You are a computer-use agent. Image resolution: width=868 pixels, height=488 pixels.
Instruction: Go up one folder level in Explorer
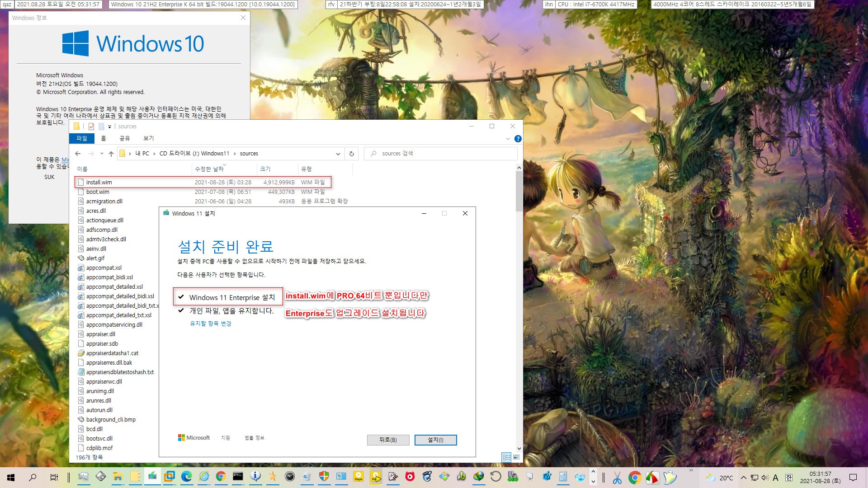(x=111, y=154)
